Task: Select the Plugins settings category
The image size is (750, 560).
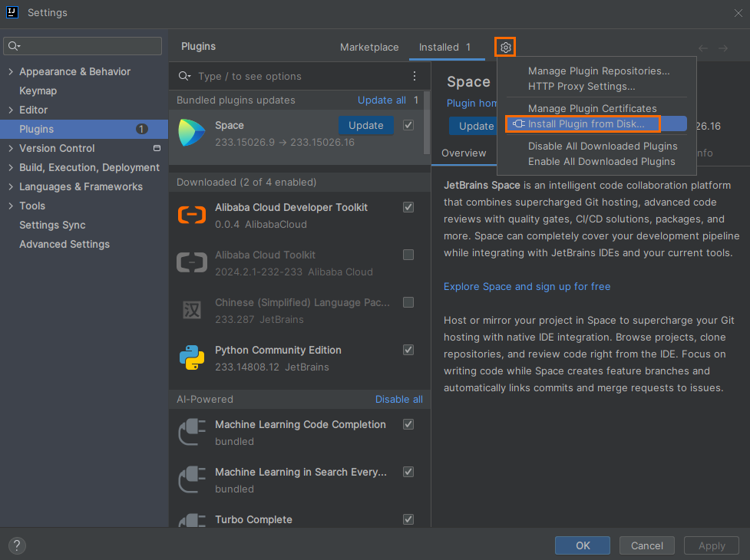Action: (84, 129)
